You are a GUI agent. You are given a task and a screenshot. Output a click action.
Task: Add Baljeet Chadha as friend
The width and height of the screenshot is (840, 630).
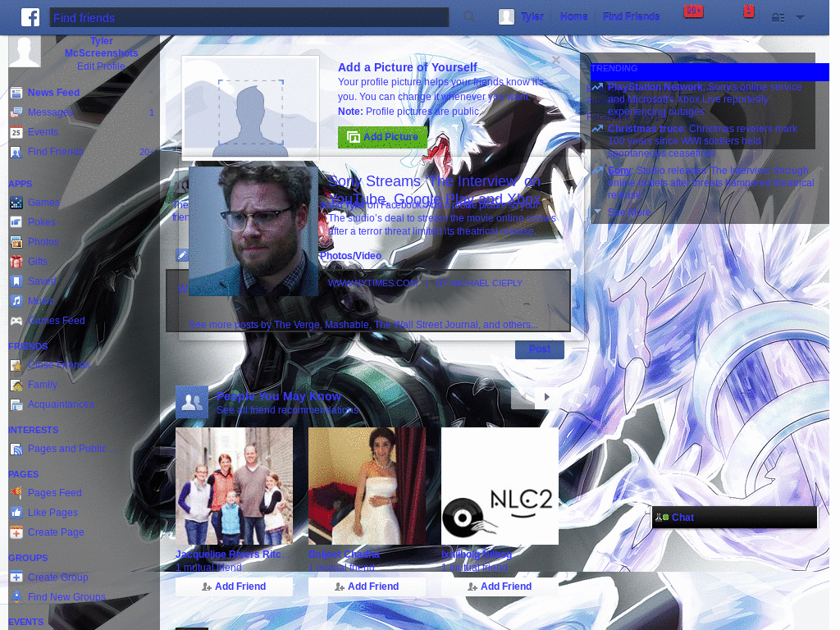(x=367, y=587)
